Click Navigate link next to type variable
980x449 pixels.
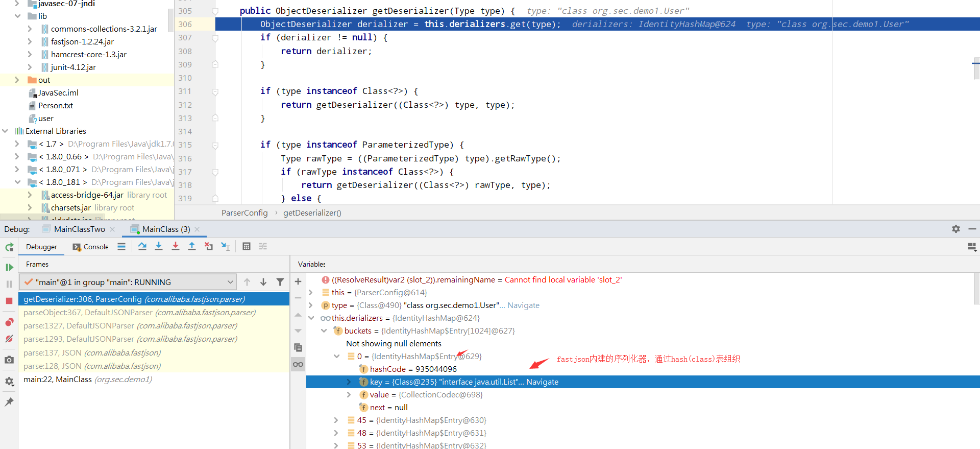pyautogui.click(x=523, y=305)
